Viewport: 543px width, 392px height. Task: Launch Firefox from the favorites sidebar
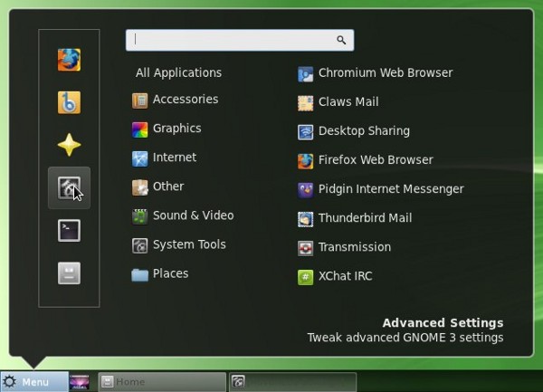coord(69,60)
